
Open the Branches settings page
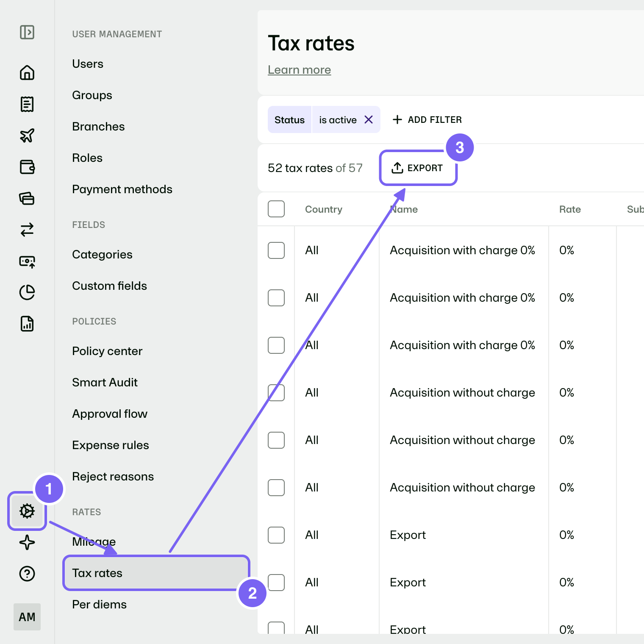tap(98, 126)
